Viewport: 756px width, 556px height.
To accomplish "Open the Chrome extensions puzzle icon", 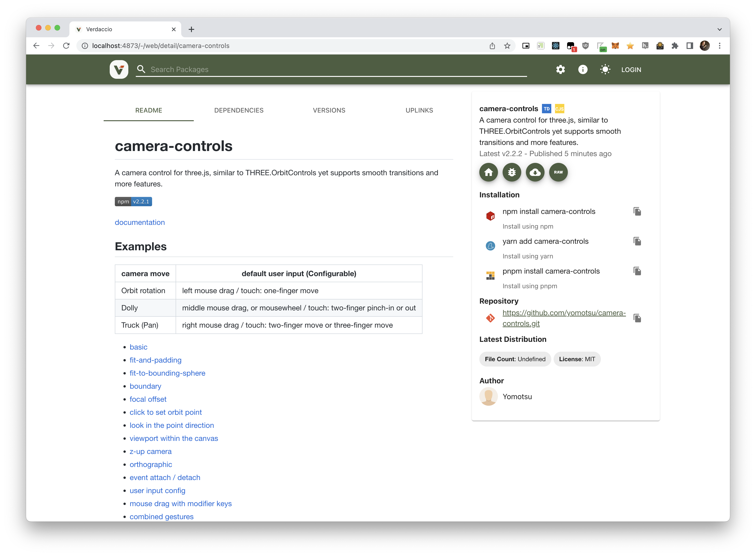I will tap(675, 46).
